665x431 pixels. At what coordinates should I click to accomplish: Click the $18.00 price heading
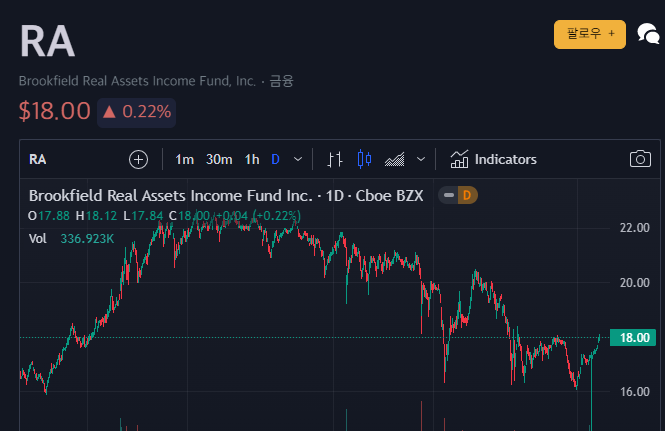[55, 111]
